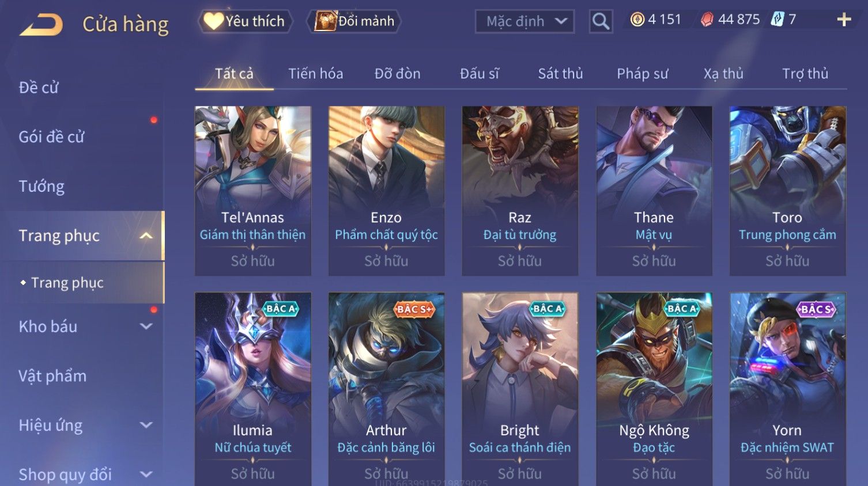Image resolution: width=868 pixels, height=486 pixels.
Task: Open the search magnifier icon
Action: [x=601, y=21]
